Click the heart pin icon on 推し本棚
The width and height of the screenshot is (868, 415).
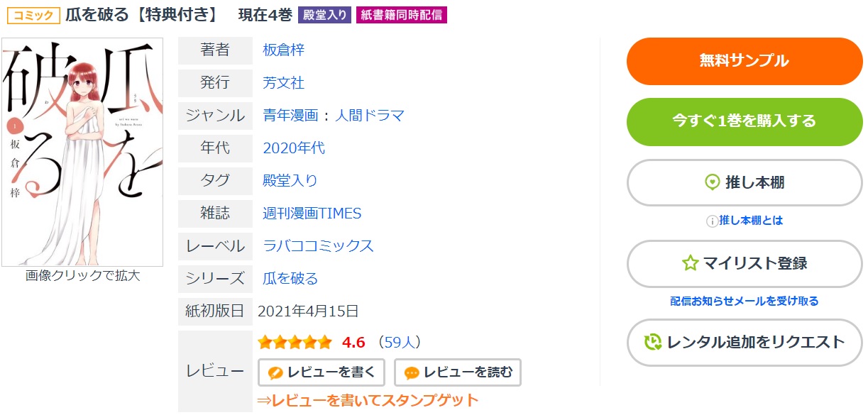click(x=712, y=182)
